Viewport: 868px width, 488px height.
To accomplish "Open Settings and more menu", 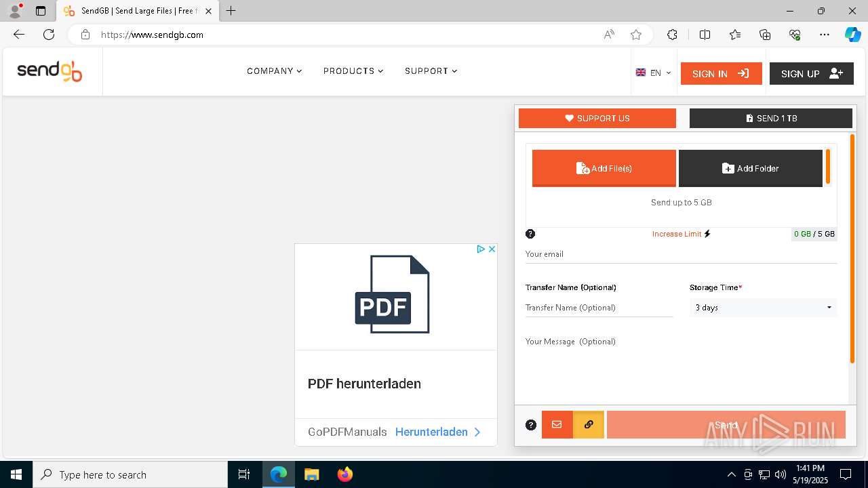I will (825, 35).
